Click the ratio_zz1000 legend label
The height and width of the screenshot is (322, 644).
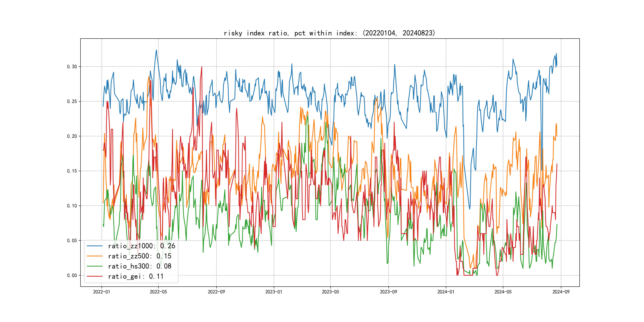(142, 246)
